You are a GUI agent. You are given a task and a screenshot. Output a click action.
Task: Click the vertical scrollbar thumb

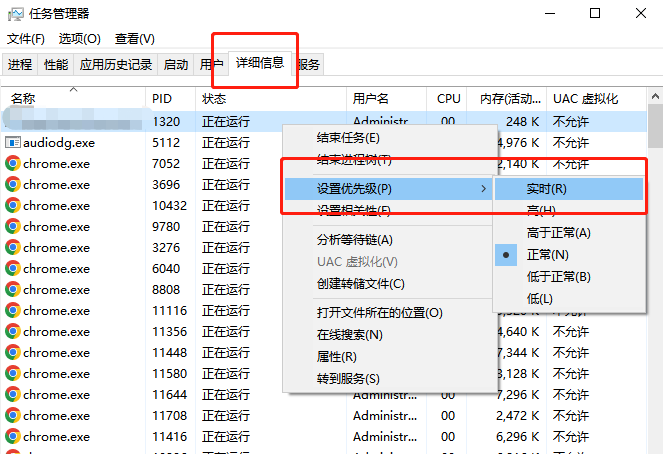click(x=655, y=126)
